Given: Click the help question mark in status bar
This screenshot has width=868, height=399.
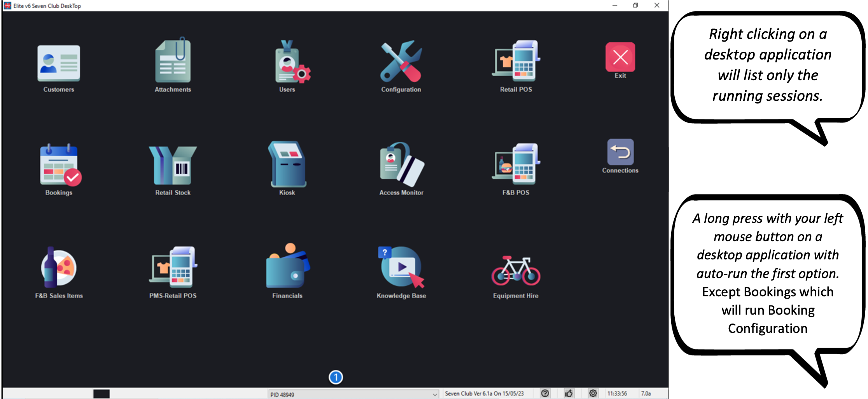Looking at the screenshot, I should coord(545,393).
